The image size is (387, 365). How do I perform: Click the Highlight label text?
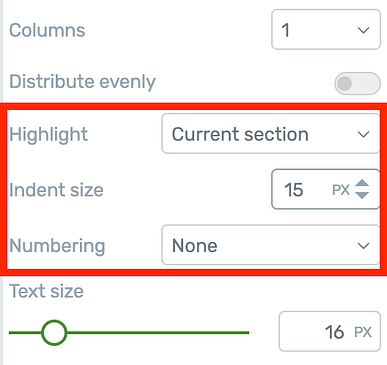point(49,134)
